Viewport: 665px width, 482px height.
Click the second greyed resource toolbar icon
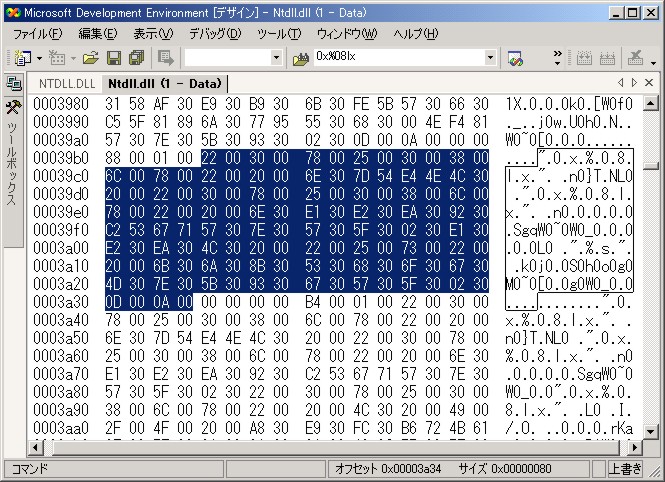point(607,58)
